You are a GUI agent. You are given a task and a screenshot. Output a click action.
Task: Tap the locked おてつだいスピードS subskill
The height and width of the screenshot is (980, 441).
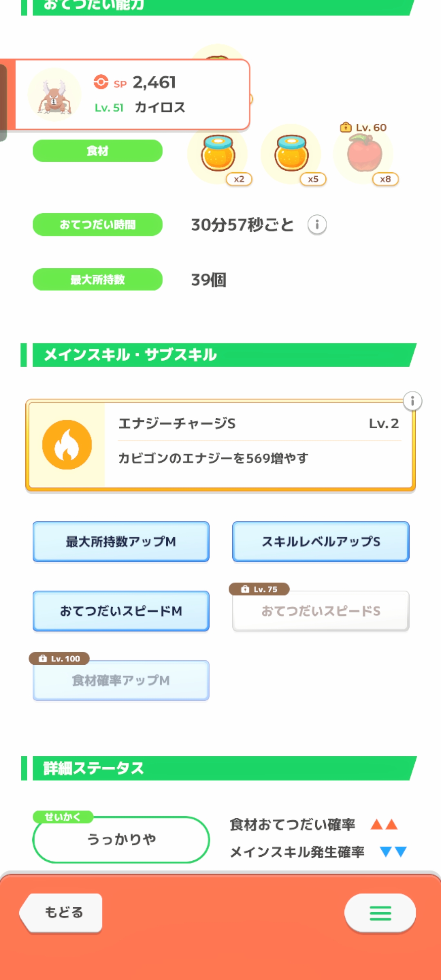point(321,611)
